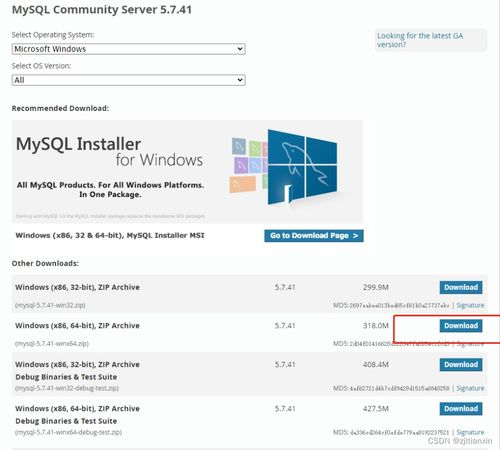Click the Go to Download Page button
500x450 pixels.
tap(314, 236)
